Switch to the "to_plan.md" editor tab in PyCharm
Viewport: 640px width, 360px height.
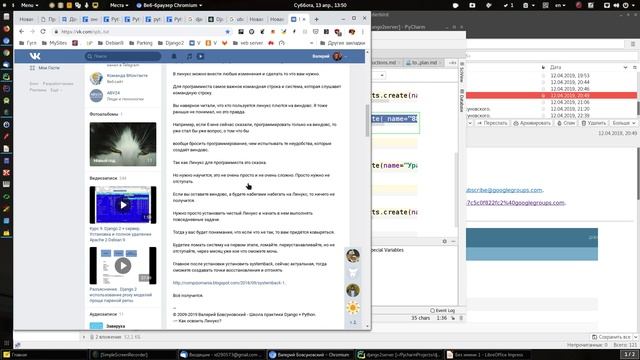pyautogui.click(x=424, y=62)
